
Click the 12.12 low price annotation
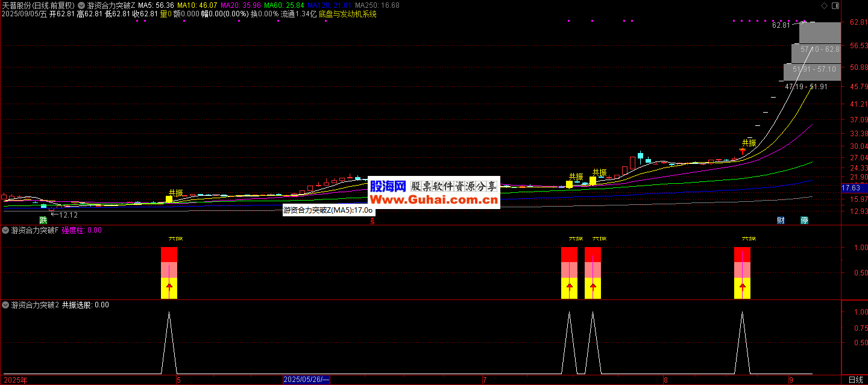point(68,214)
